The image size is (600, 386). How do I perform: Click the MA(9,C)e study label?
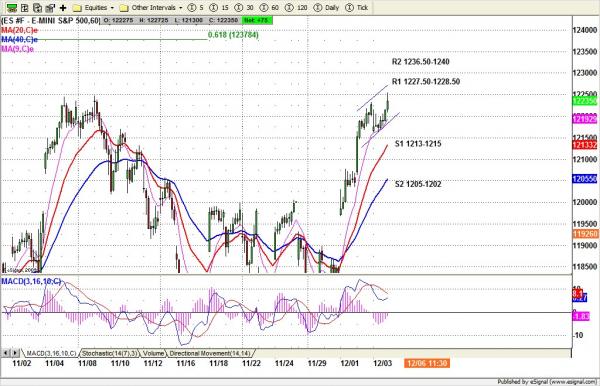tap(18, 49)
